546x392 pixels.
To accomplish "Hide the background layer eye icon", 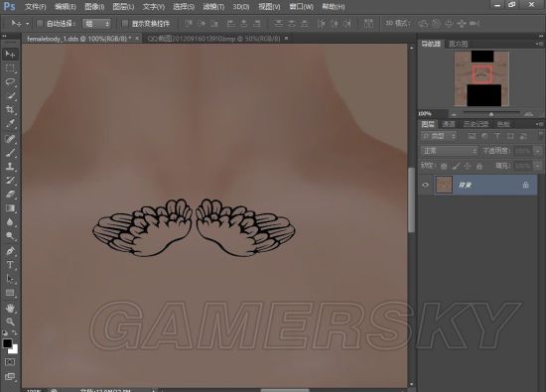I will pyautogui.click(x=425, y=185).
